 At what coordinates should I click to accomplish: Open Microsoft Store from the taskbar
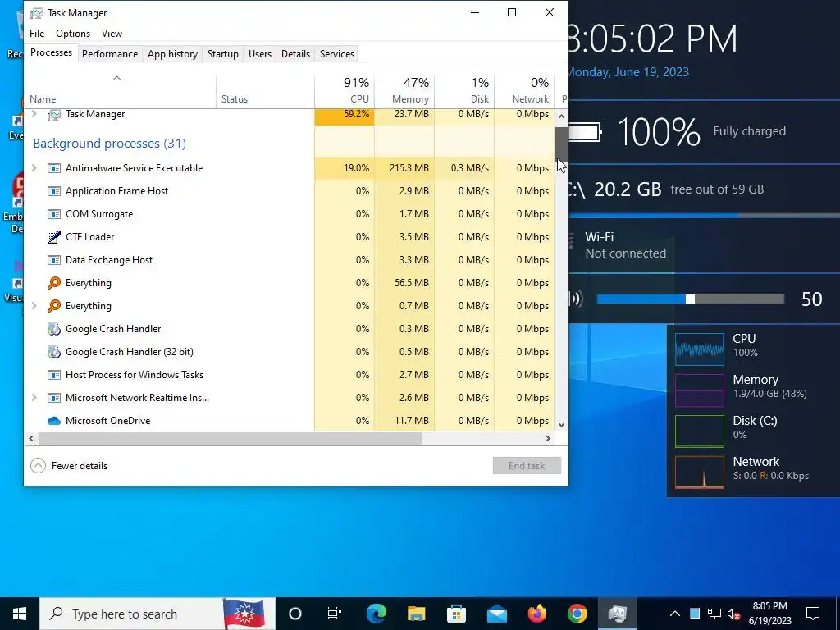click(456, 614)
